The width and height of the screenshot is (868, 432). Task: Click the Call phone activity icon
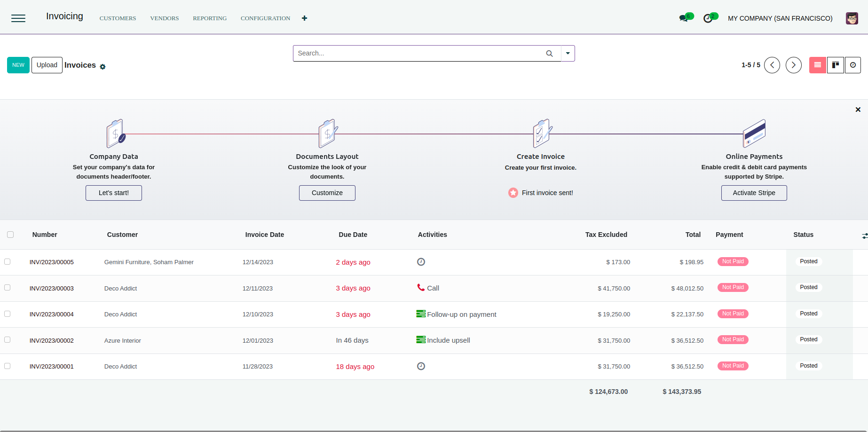[x=421, y=288]
